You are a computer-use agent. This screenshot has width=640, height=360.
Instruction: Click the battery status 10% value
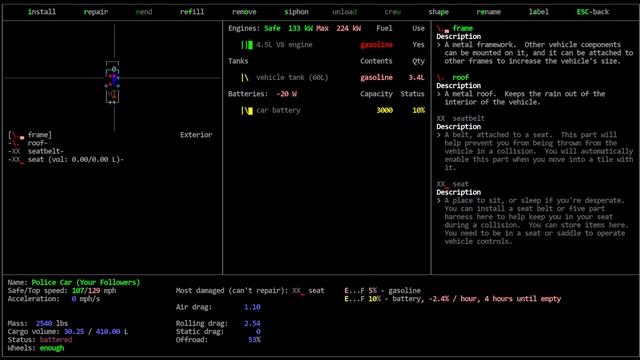(418, 110)
